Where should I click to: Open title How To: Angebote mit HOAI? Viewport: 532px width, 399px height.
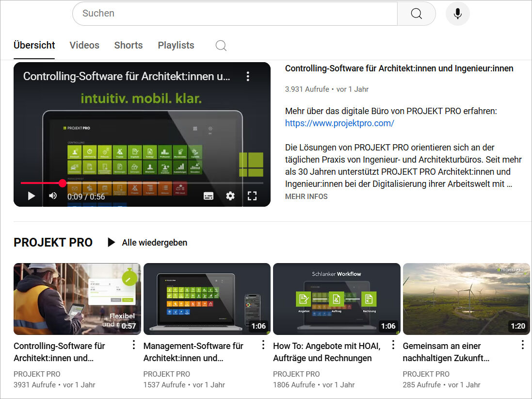327,352
